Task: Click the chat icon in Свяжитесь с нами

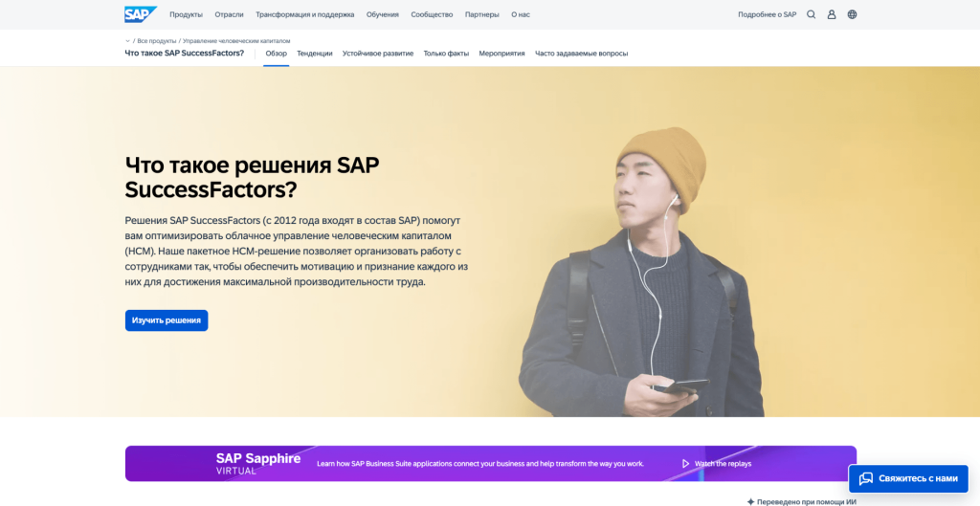Action: (x=865, y=478)
